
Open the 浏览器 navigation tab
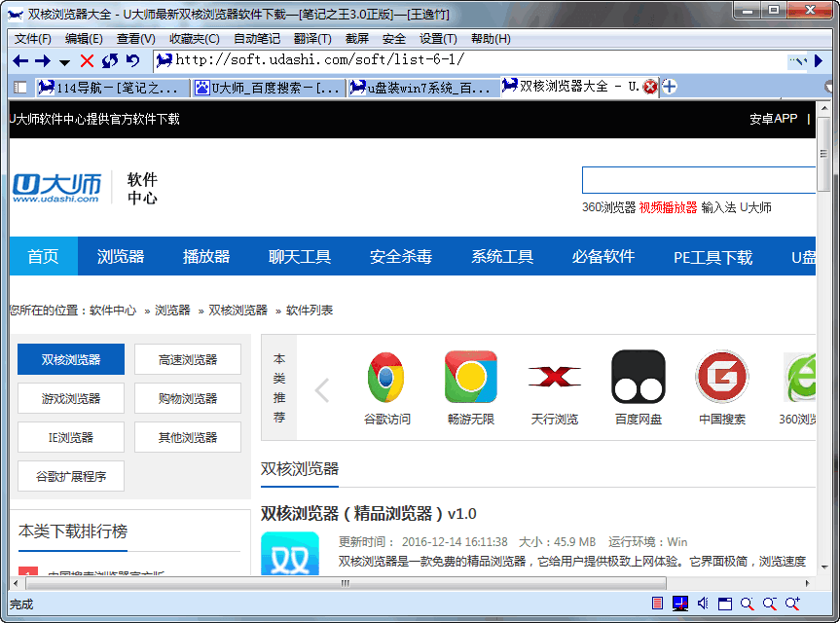point(121,257)
